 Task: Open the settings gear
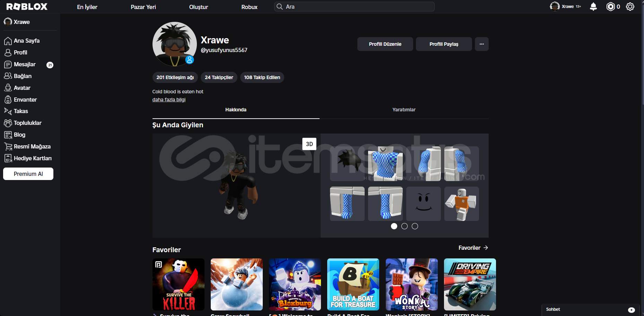(x=630, y=7)
